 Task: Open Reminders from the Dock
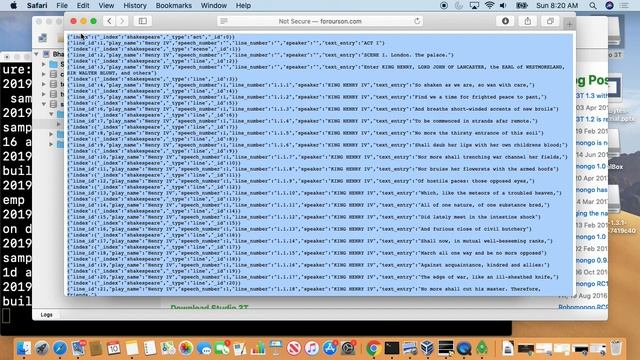150,348
